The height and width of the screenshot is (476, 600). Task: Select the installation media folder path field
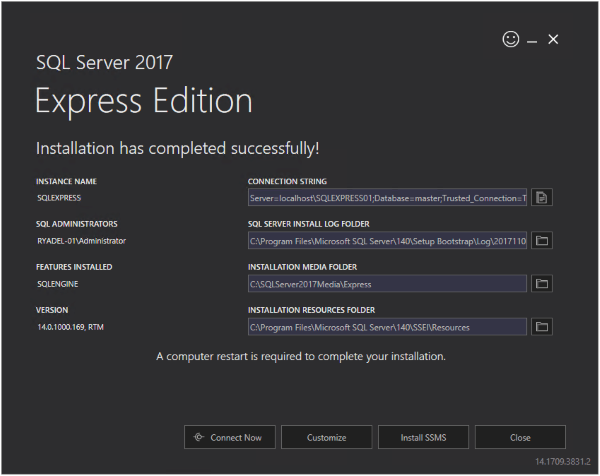pyautogui.click(x=387, y=284)
